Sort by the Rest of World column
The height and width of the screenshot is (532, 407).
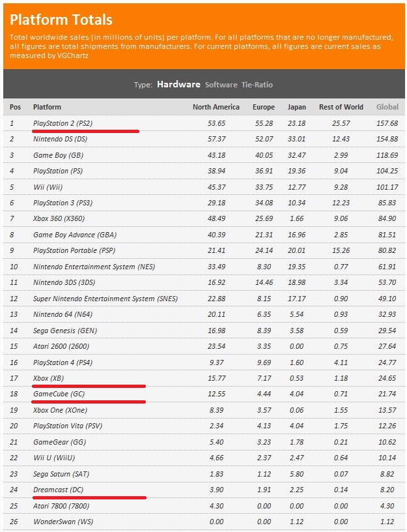(x=341, y=107)
